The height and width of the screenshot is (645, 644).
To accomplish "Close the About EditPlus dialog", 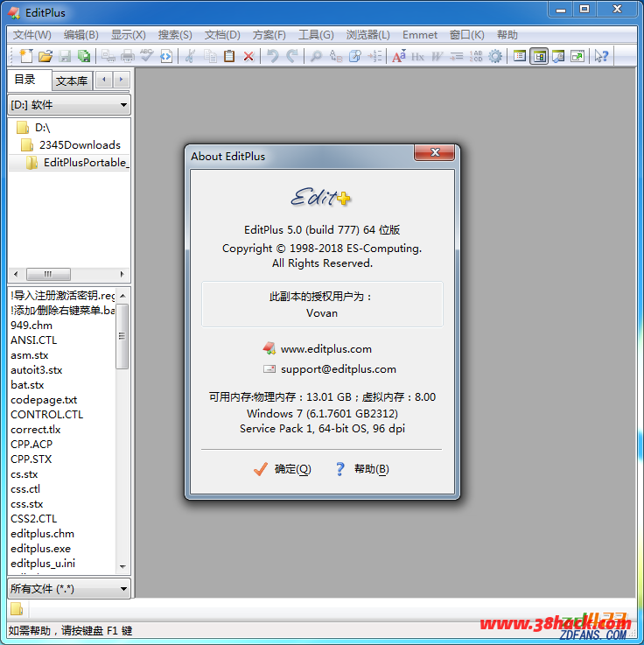I will click(x=434, y=152).
